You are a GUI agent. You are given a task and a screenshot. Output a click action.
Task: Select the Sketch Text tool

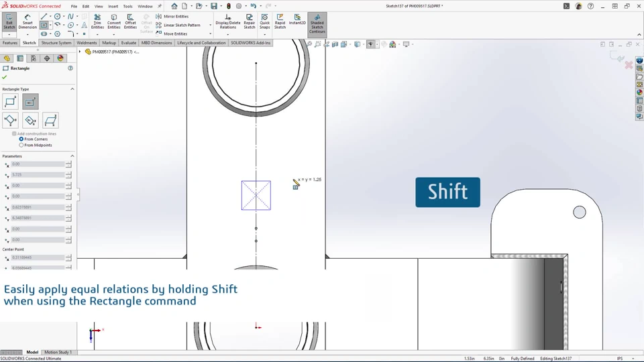pos(85,25)
